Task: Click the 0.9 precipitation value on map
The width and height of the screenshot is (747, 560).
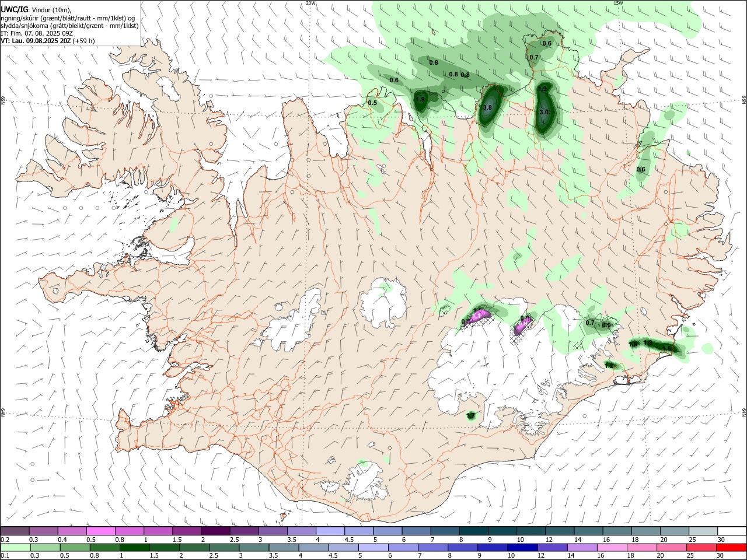Action: point(606,325)
